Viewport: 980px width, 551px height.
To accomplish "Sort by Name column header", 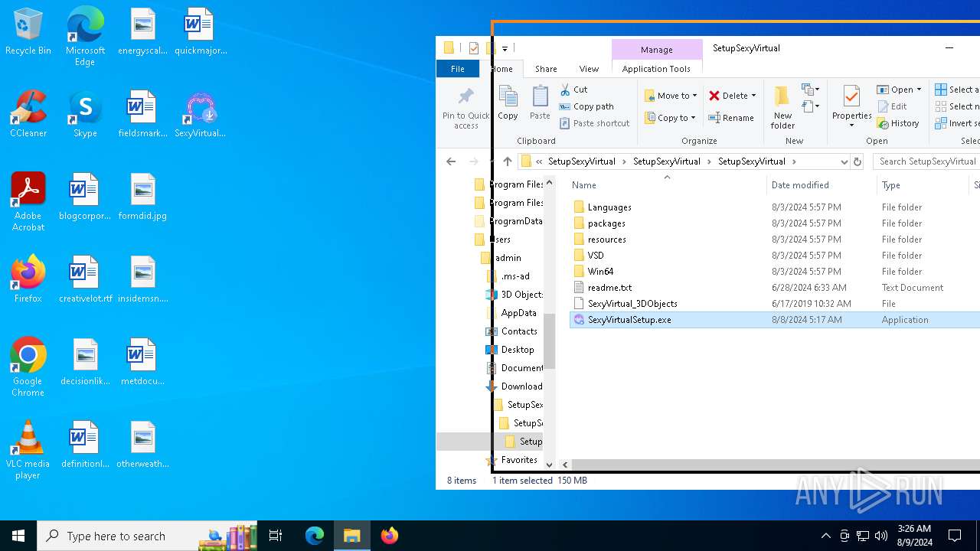I will [x=667, y=185].
